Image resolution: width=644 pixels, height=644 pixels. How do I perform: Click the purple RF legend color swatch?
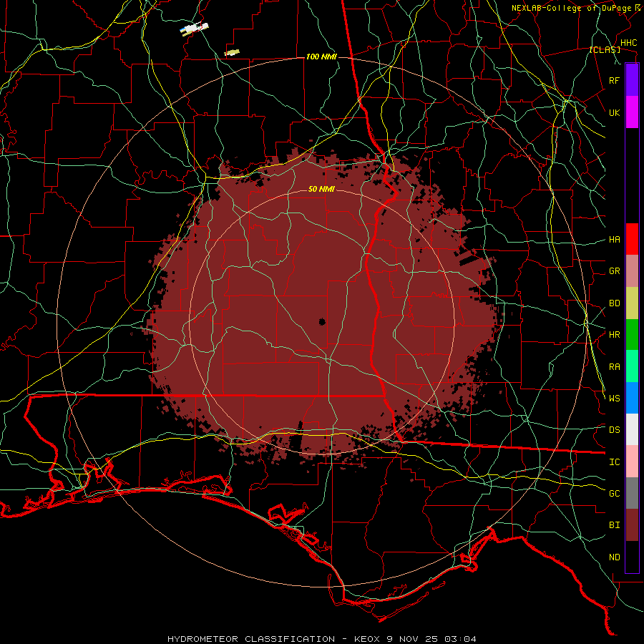[632, 80]
